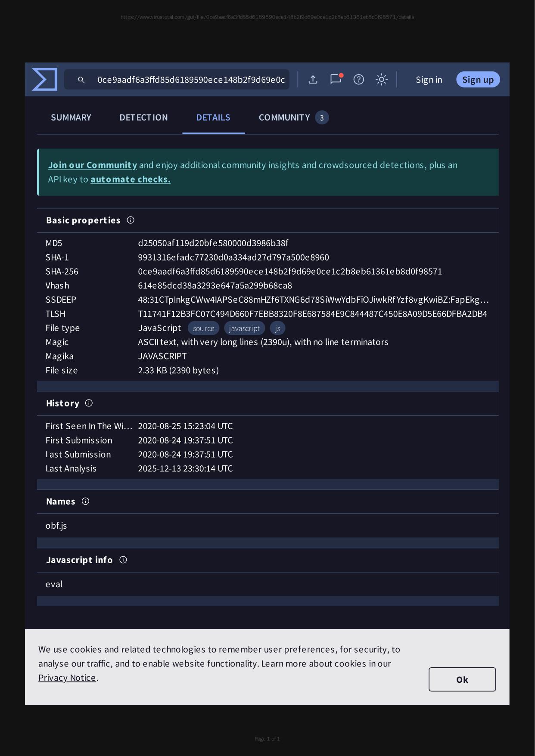
Task: Click info icon next to Javascript info
Action: tap(123, 560)
